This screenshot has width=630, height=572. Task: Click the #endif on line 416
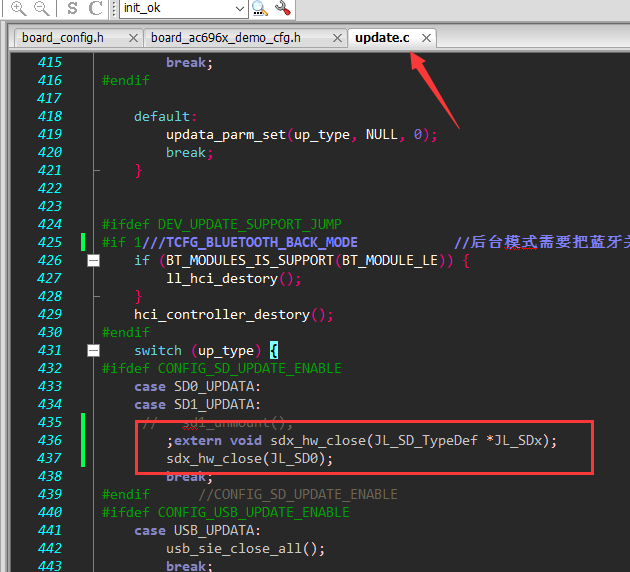click(126, 80)
